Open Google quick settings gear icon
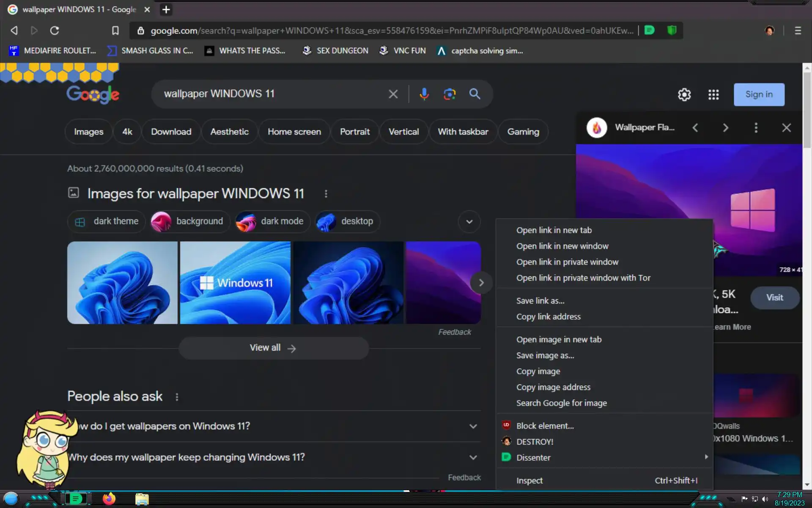 pos(684,94)
